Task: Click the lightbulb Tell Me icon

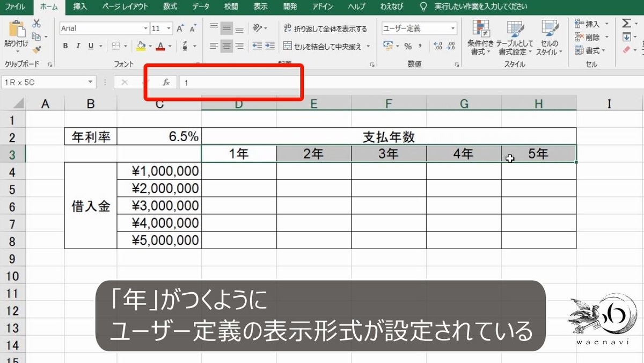Action: (x=425, y=6)
